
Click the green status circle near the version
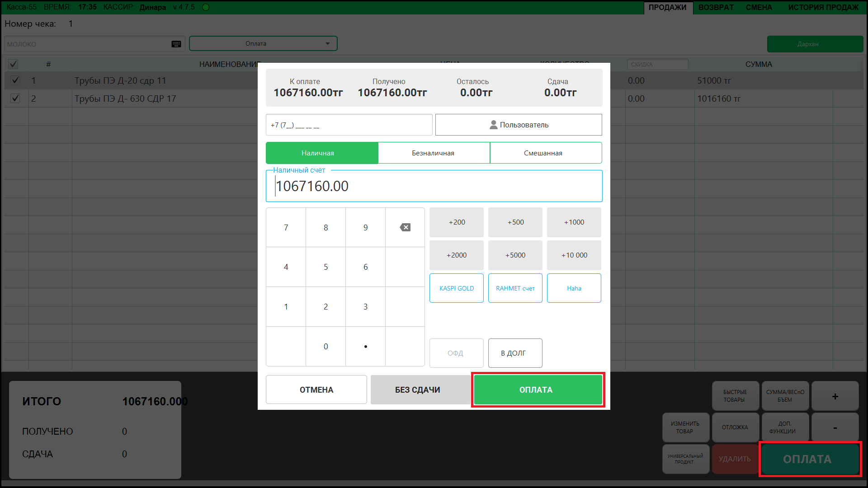tap(206, 7)
